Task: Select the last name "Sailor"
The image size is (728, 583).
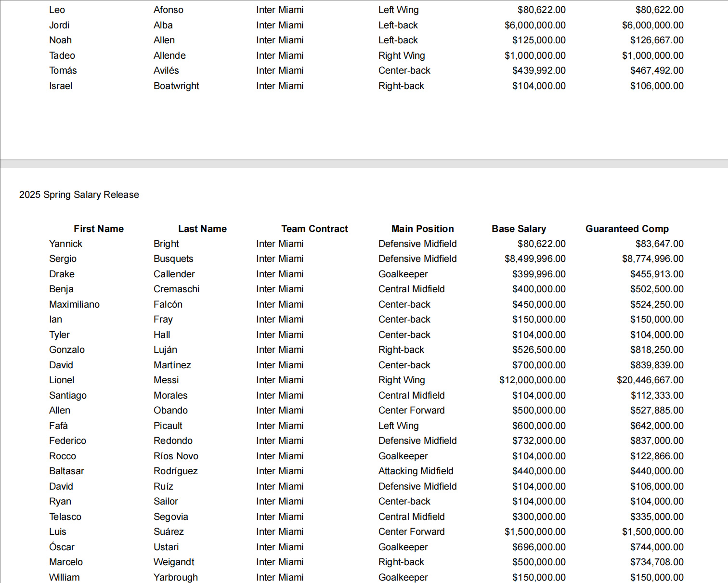Action: coord(166,501)
